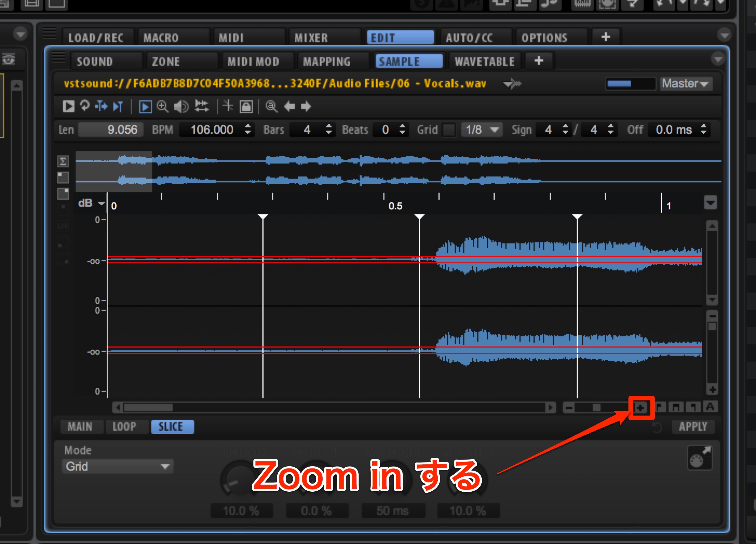Viewport: 756px width, 544px height.
Task: Click the zoom in plus button
Action: 640,407
